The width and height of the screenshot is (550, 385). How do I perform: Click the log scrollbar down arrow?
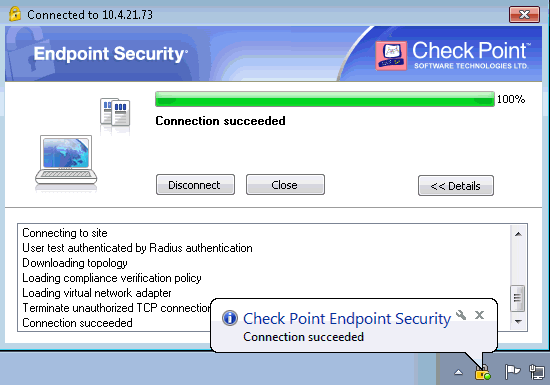pos(518,321)
